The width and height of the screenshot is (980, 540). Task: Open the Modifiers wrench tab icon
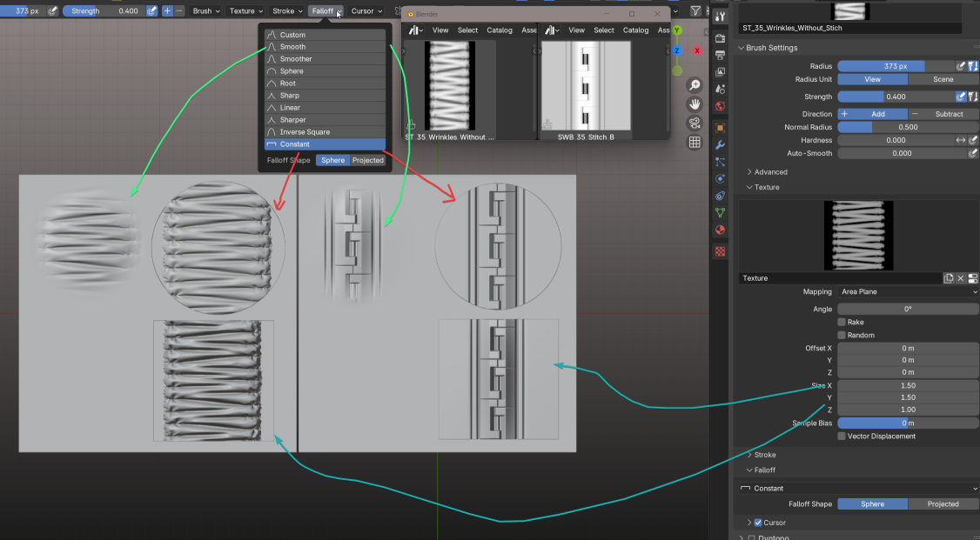[720, 145]
